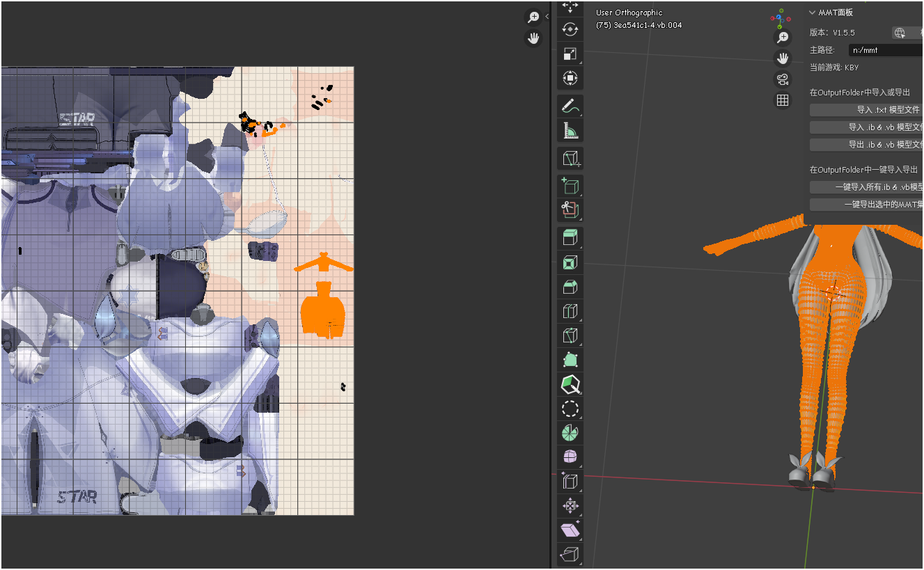Click the UV editor zoom magnifier icon

[533, 17]
